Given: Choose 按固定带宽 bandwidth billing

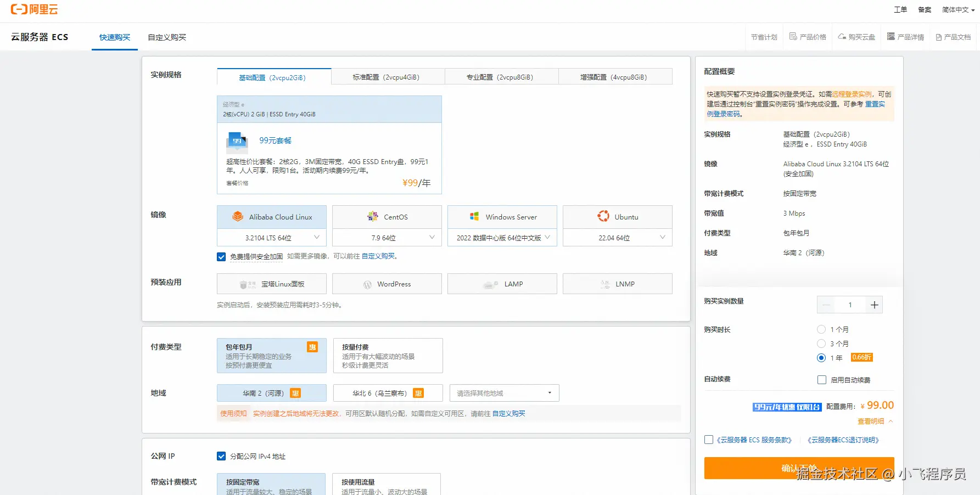Looking at the screenshot, I should click(271, 485).
